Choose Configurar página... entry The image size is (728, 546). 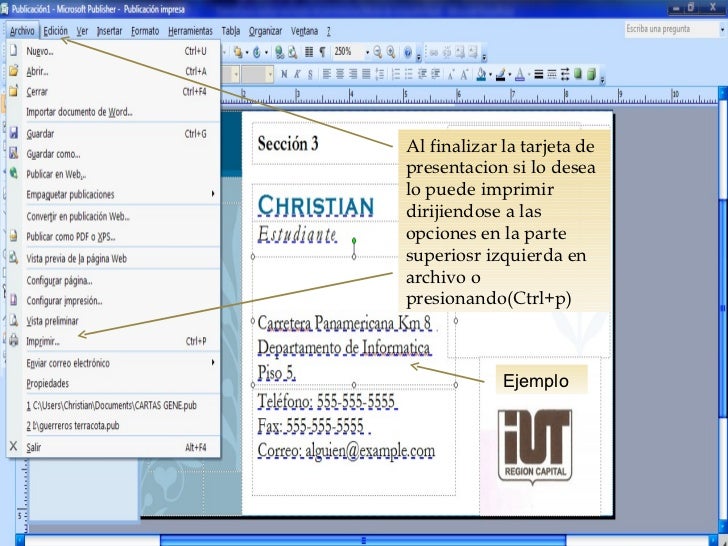tap(113, 280)
